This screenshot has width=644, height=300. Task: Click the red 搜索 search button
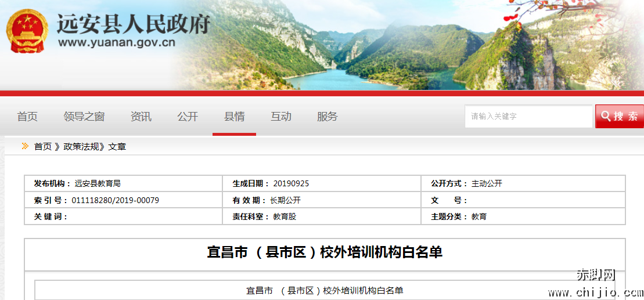tap(620, 116)
